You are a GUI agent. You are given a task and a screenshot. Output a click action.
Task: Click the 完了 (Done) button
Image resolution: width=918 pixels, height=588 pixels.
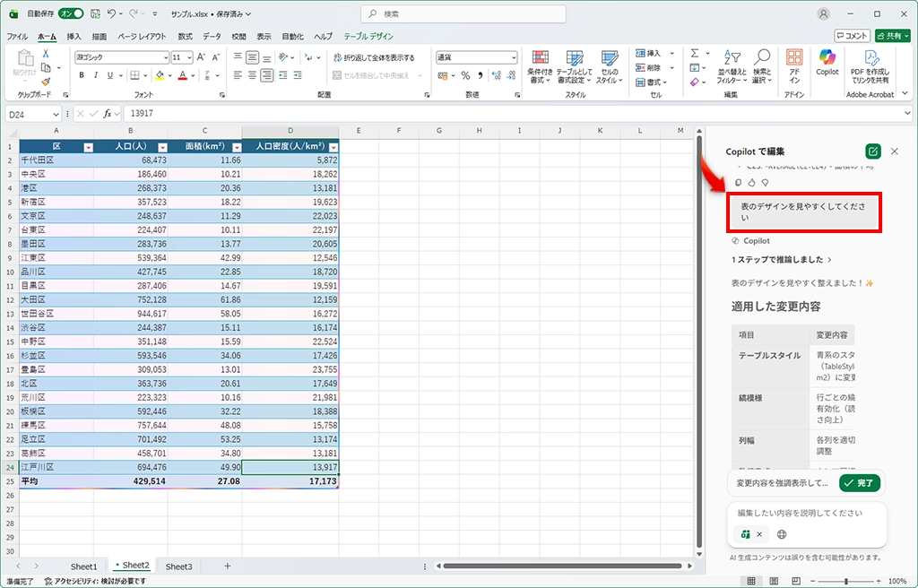click(x=860, y=482)
